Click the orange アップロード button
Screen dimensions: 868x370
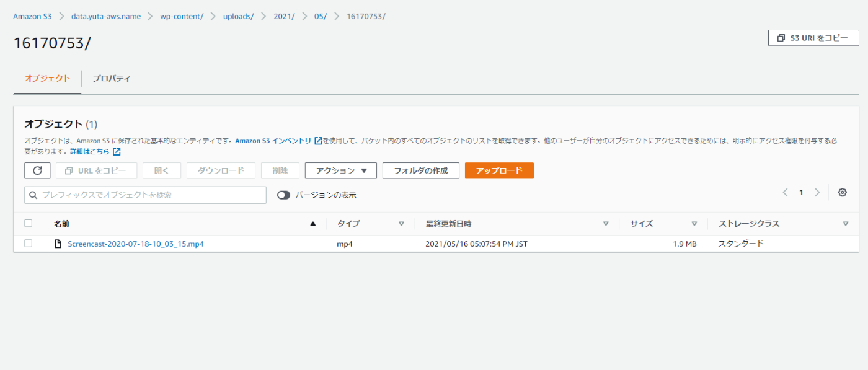tap(499, 170)
